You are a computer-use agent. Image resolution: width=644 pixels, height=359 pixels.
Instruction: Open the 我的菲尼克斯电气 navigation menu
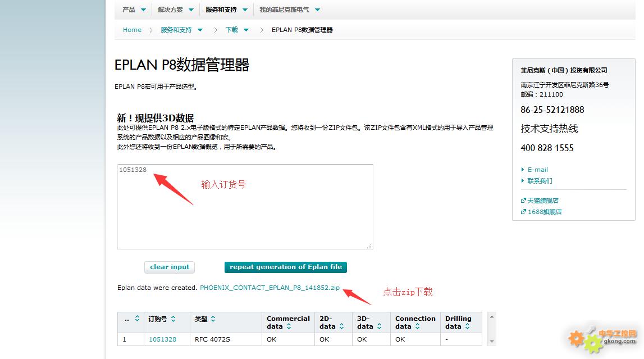(284, 10)
